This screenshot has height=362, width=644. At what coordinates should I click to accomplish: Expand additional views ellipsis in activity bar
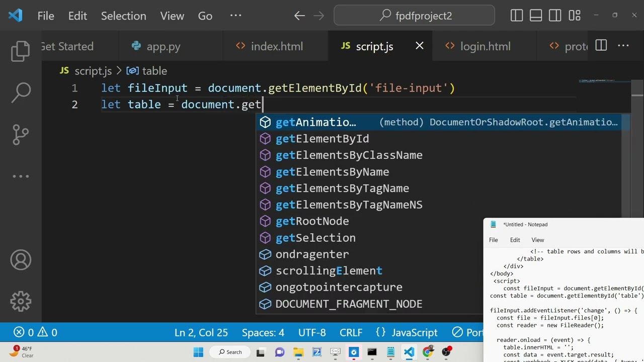pyautogui.click(x=21, y=176)
